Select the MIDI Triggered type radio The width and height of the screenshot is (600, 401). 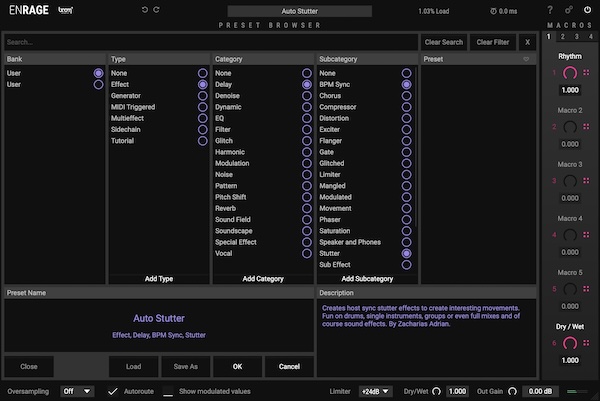pyautogui.click(x=202, y=107)
